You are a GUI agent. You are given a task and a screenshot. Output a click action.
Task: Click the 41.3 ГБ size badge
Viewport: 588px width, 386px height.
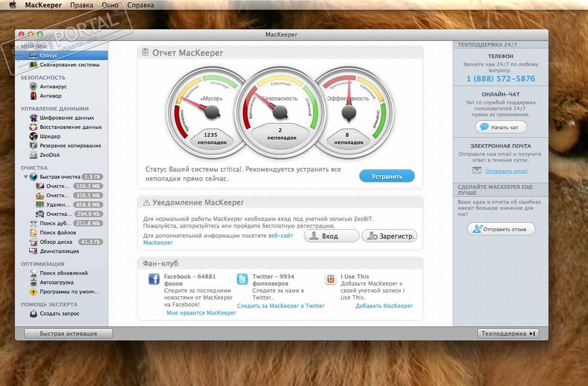(90, 242)
